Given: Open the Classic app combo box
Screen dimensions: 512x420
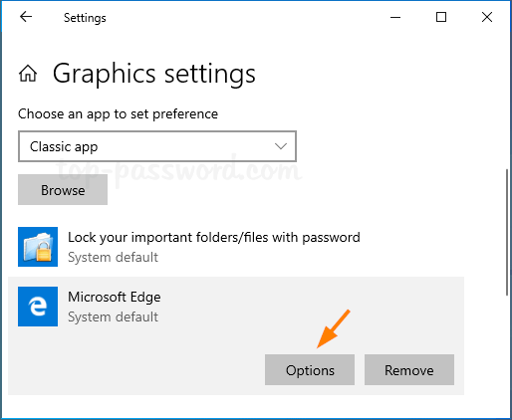Looking at the screenshot, I should coord(157,146).
